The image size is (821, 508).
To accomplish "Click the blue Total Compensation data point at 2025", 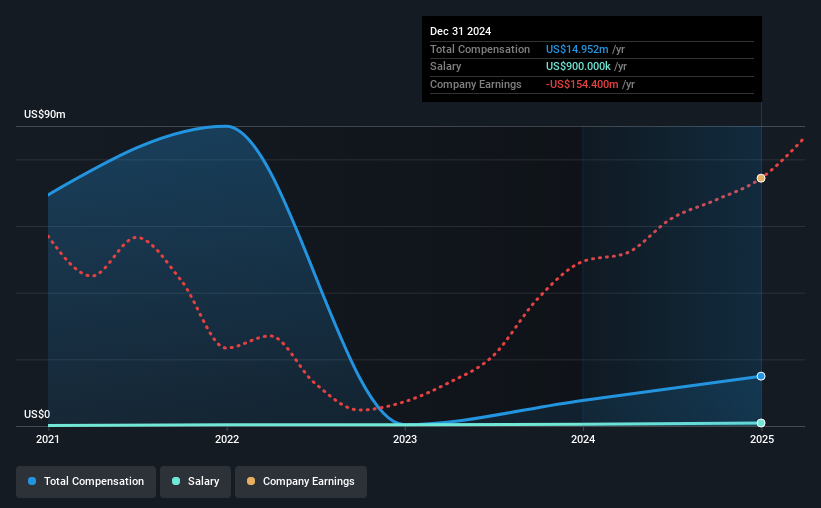I will [x=761, y=376].
